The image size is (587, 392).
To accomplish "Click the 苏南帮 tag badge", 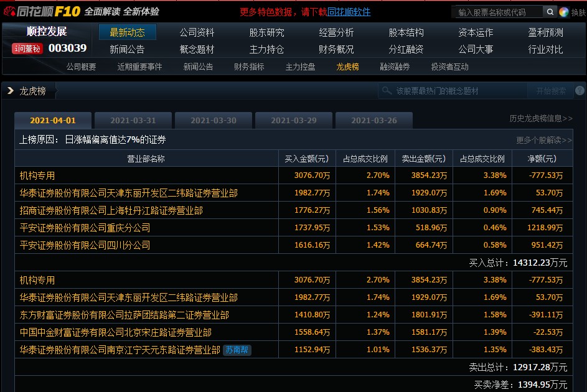I will pos(237,350).
